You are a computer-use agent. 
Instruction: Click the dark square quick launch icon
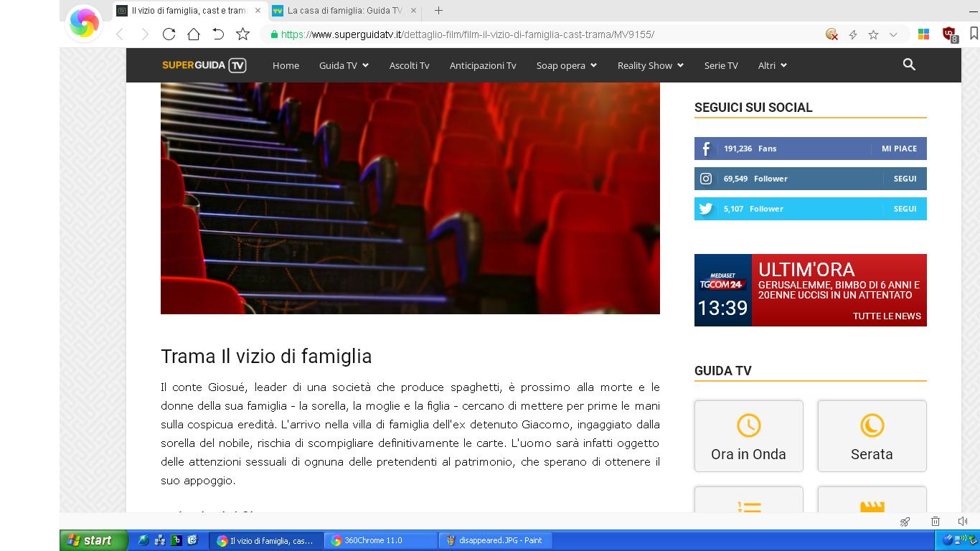[176, 540]
